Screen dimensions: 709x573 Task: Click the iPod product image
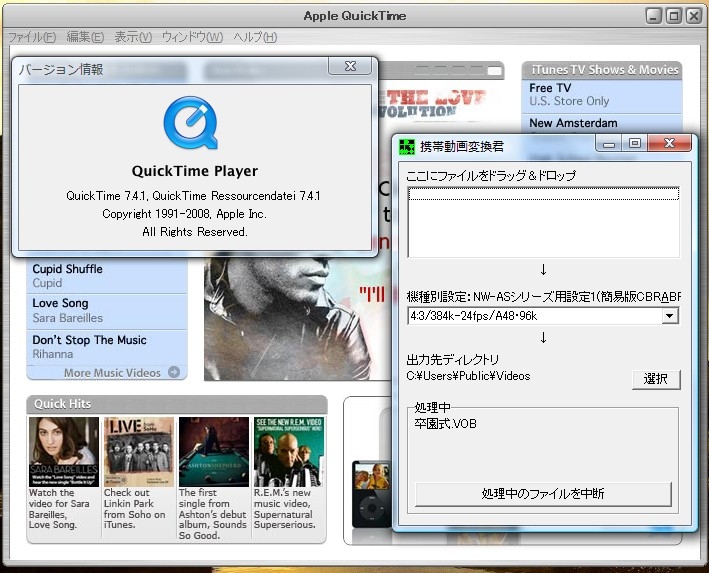tap(371, 493)
